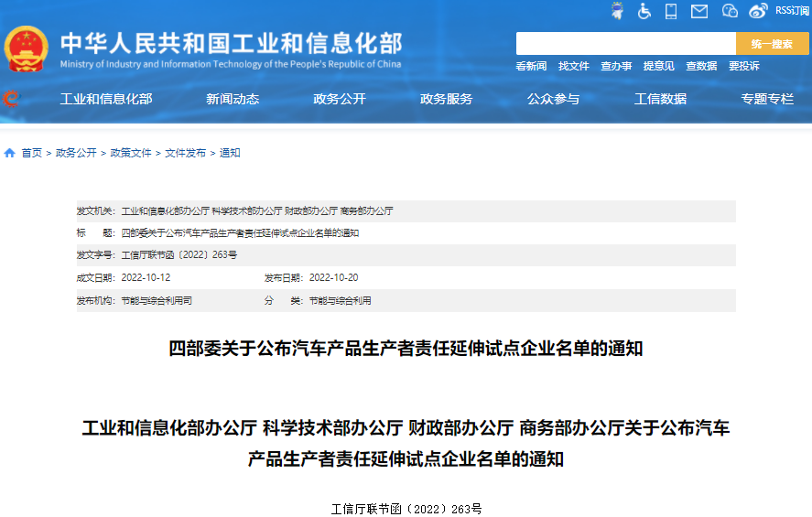Focus the site search input field

tap(625, 44)
